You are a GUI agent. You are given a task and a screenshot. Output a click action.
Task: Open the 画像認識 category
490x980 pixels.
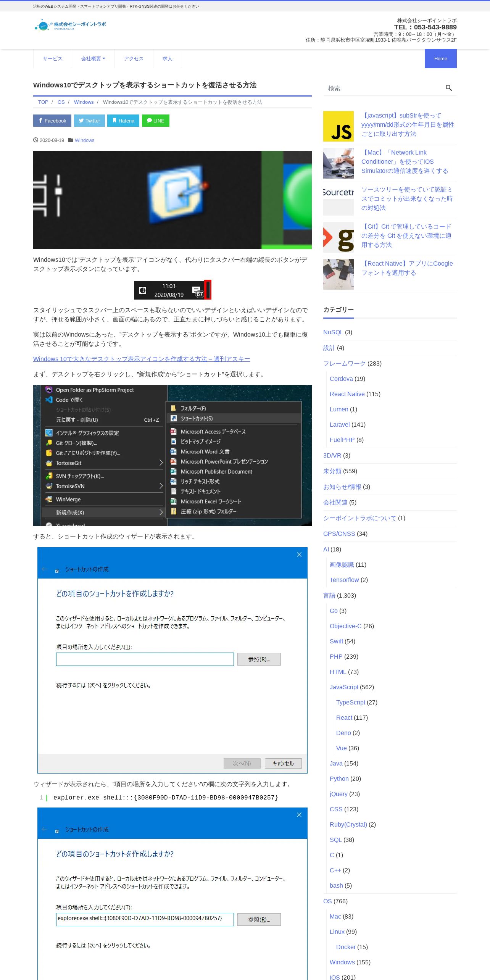point(342,565)
